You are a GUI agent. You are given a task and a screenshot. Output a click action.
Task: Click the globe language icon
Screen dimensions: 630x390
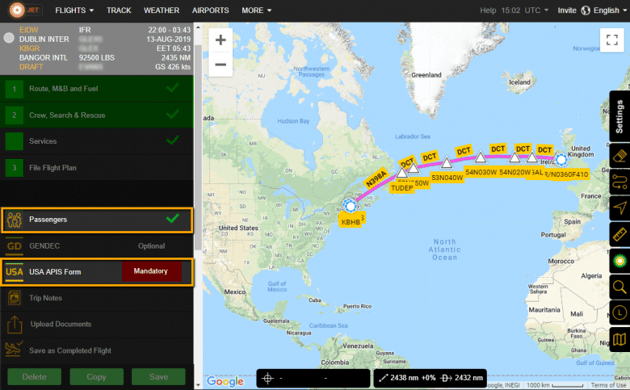(x=585, y=10)
